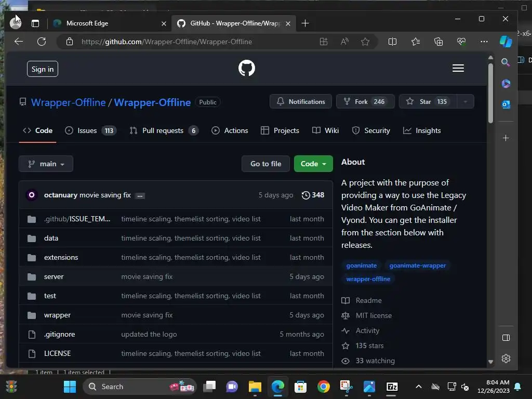Open Edge profile avatar menu
Screen dimensions: 532x399
(x=15, y=23)
